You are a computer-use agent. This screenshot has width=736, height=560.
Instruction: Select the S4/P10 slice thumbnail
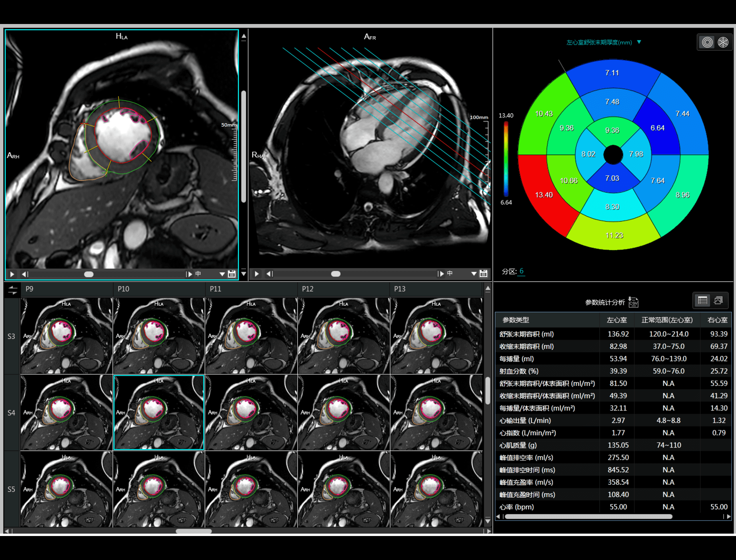pos(159,412)
